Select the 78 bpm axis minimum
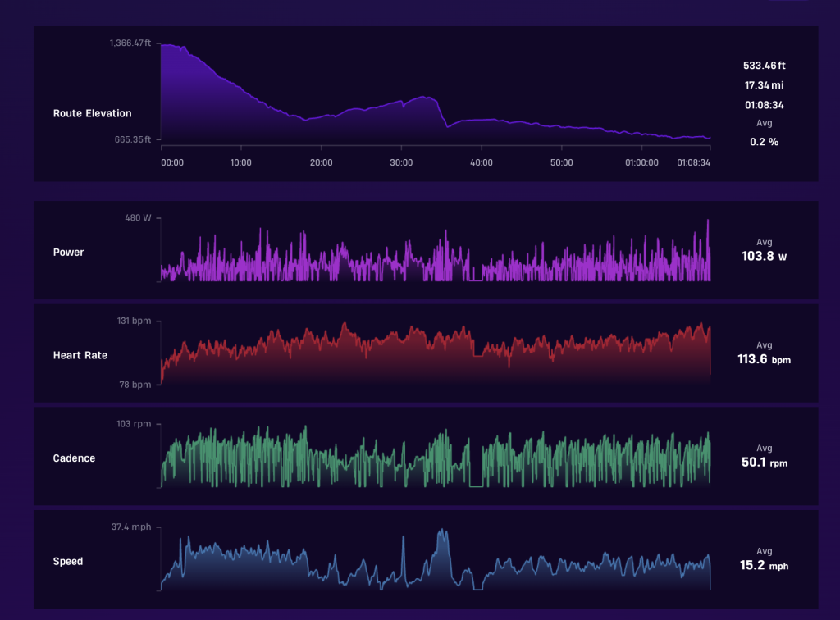 click(x=135, y=385)
